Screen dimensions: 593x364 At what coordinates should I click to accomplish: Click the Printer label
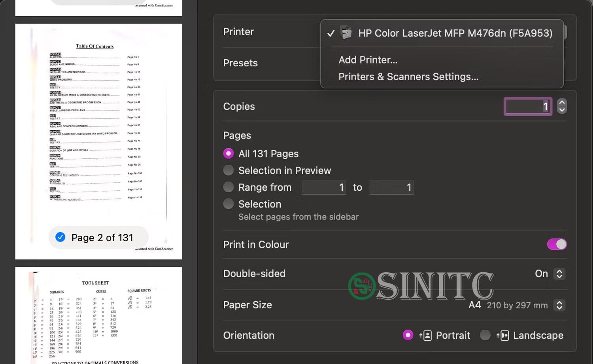pyautogui.click(x=238, y=32)
